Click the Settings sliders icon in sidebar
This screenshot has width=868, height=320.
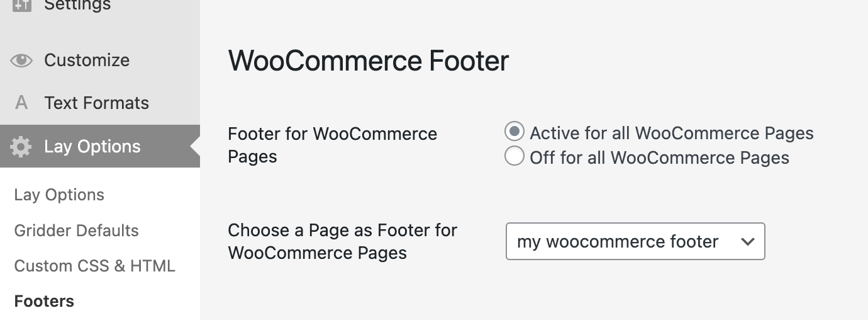(21, 5)
